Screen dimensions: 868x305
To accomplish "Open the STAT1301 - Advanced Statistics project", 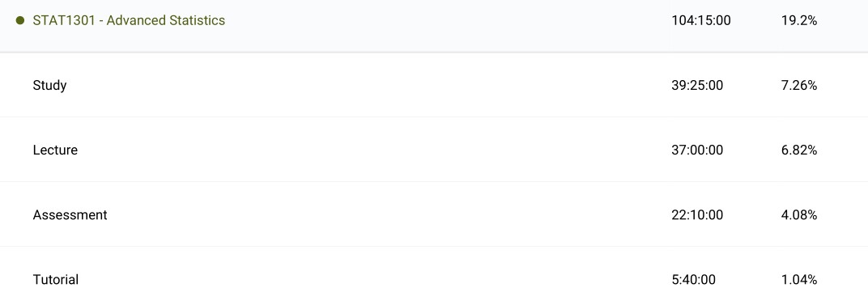I will tap(129, 20).
